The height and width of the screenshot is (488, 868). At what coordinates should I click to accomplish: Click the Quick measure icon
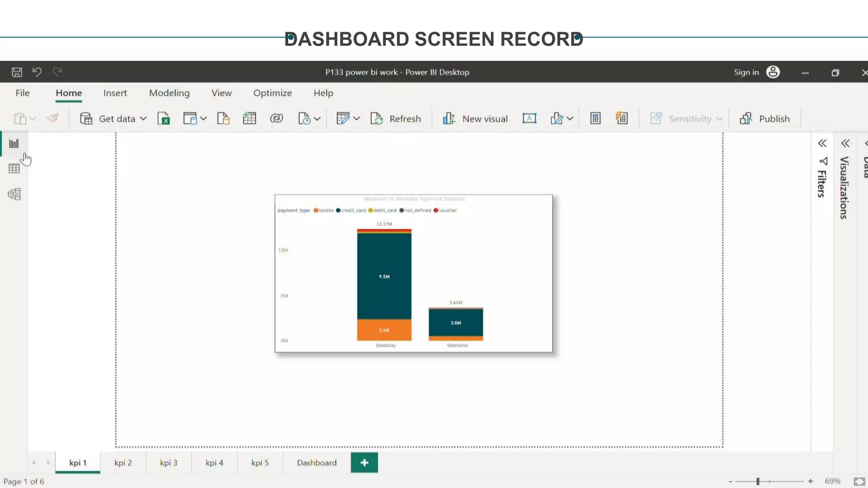pyautogui.click(x=621, y=119)
